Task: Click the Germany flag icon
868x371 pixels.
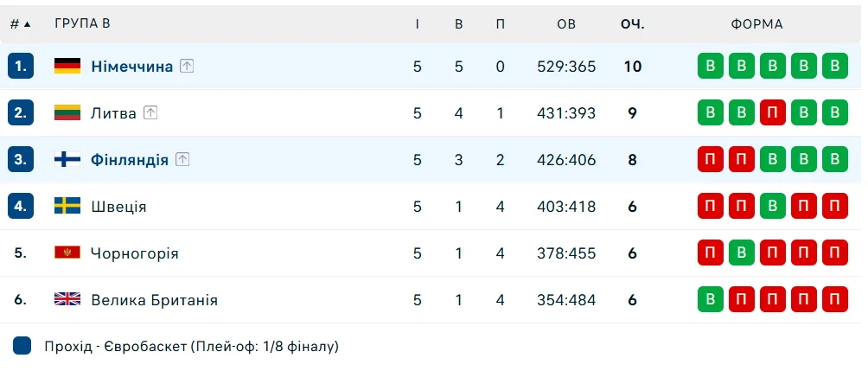Action: (67, 67)
